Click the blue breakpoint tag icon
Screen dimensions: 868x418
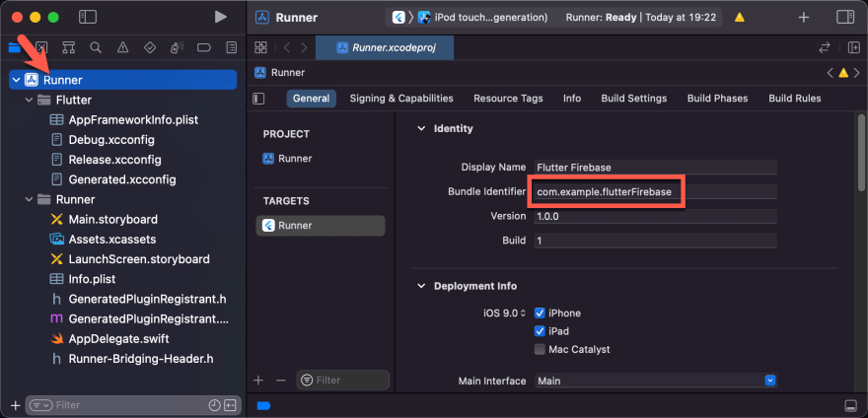pyautogui.click(x=264, y=406)
